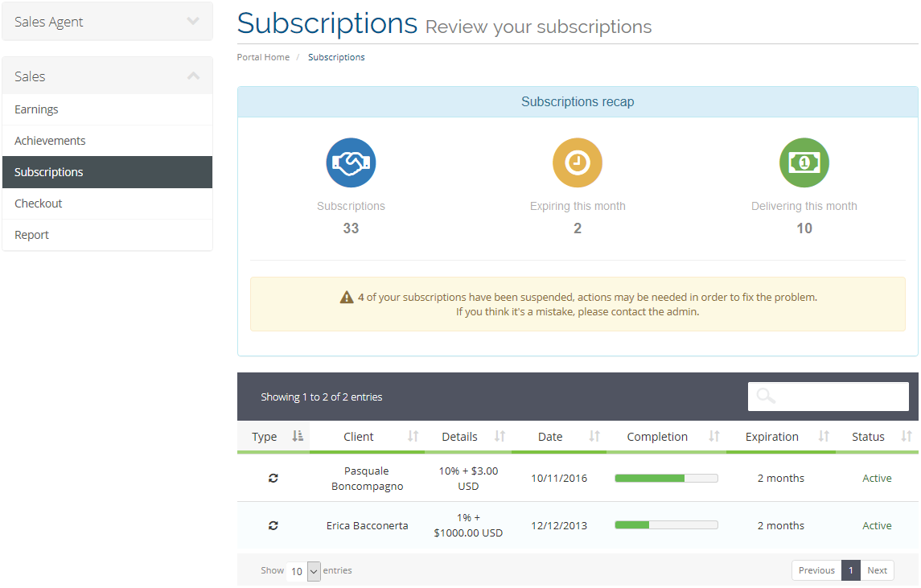Click the Sales panel heading text
The image size is (921, 588).
pos(30,76)
